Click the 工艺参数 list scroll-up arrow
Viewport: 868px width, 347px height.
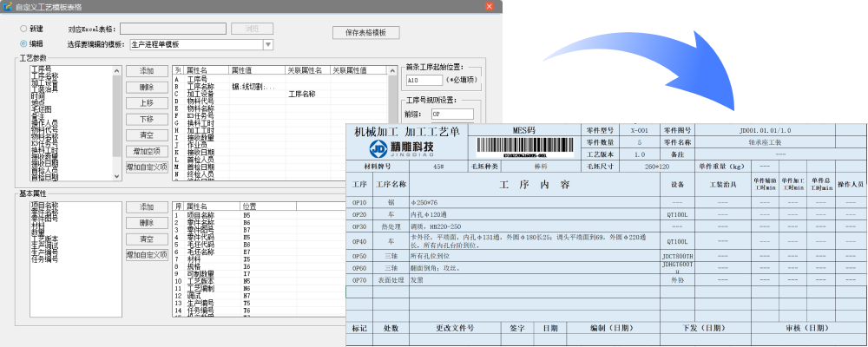click(117, 70)
